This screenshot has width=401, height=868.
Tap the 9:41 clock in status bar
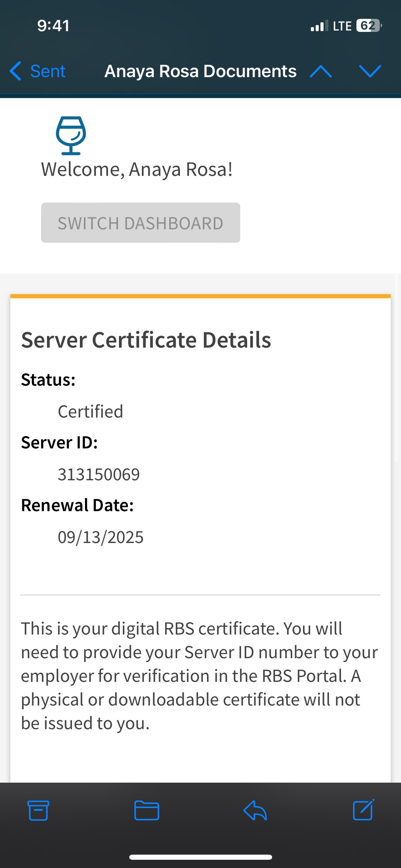[53, 26]
